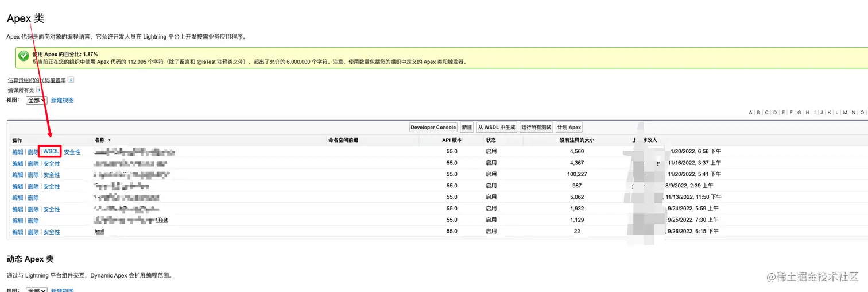
Task: Filter the list by letter M
Action: click(845, 113)
